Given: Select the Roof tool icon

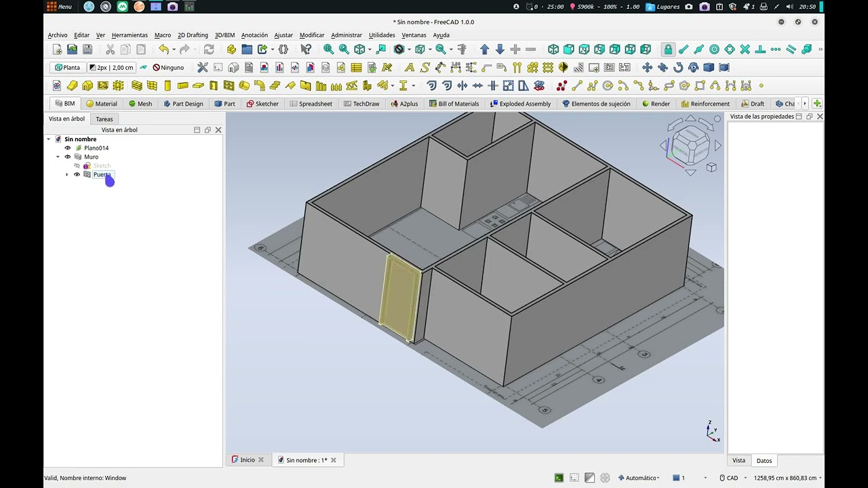Looking at the screenshot, I should coord(290,85).
